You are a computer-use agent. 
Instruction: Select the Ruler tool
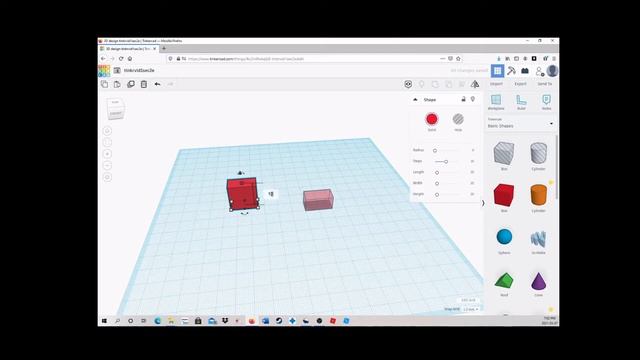pyautogui.click(x=521, y=102)
